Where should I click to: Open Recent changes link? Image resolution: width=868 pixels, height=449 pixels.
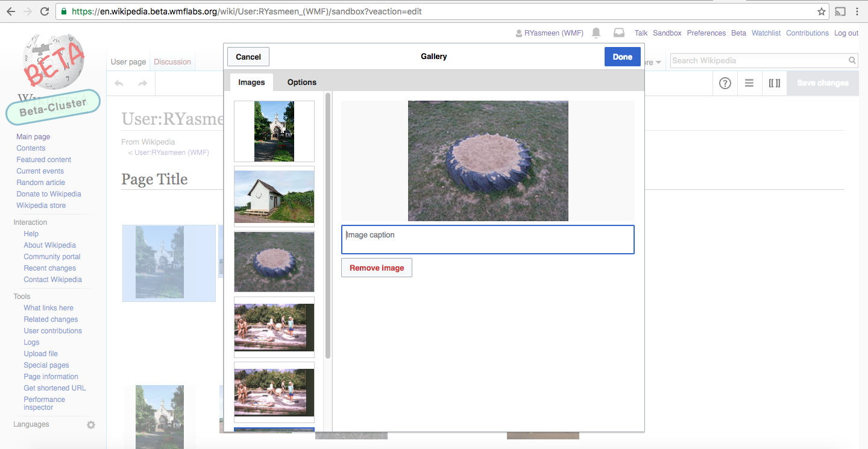click(50, 268)
